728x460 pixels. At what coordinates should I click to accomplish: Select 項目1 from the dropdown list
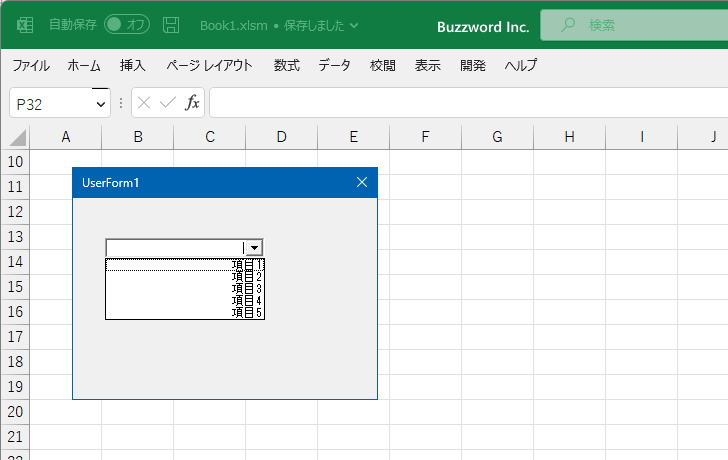coord(185,265)
